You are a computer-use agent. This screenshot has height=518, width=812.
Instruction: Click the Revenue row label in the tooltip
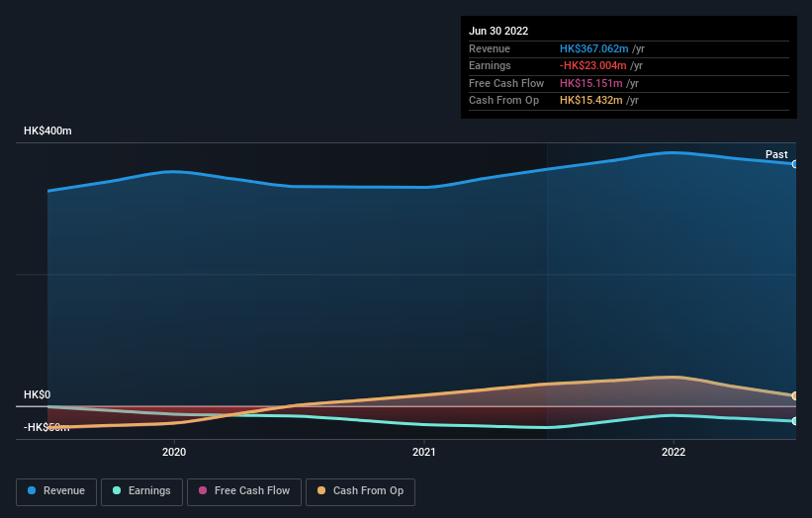490,48
